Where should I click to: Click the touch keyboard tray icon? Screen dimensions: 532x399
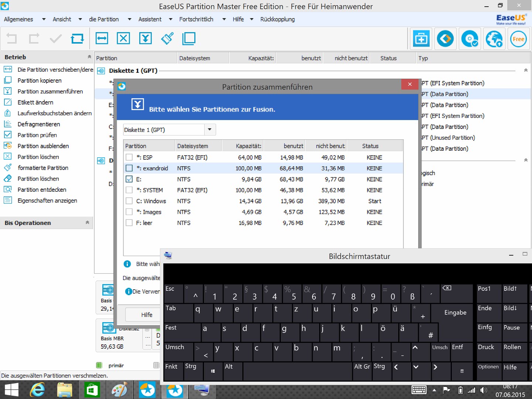pos(419,390)
